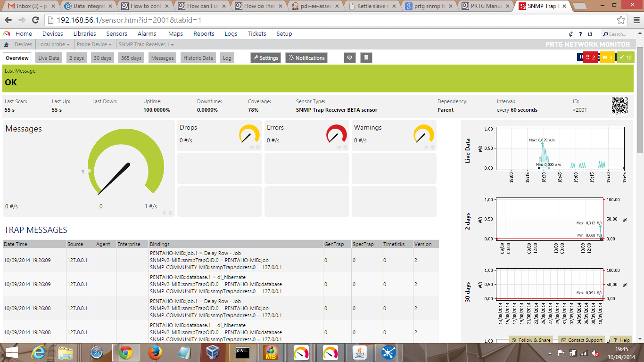Open the Warnings gauge settings gear
This screenshot has height=362, width=644.
432,147
